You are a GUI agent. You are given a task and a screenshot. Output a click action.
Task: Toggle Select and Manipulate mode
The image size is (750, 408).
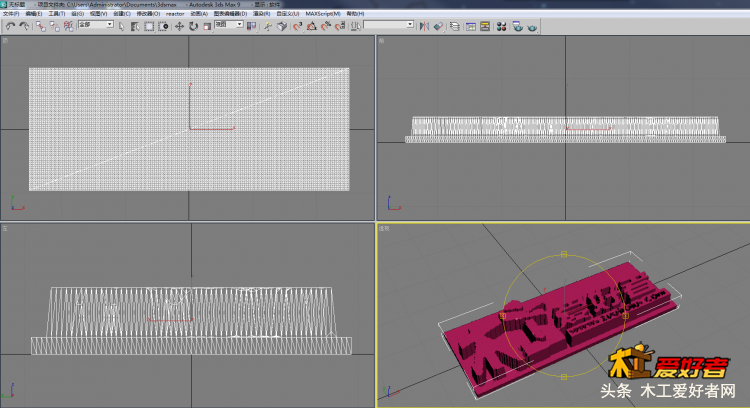point(268,26)
